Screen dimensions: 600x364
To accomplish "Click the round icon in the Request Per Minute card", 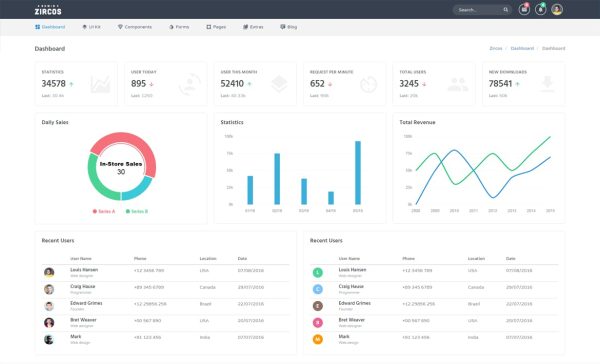I will 368,85.
